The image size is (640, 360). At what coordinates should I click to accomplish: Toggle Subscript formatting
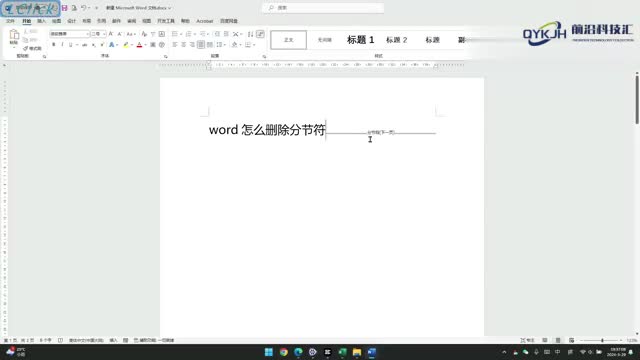pos(93,44)
